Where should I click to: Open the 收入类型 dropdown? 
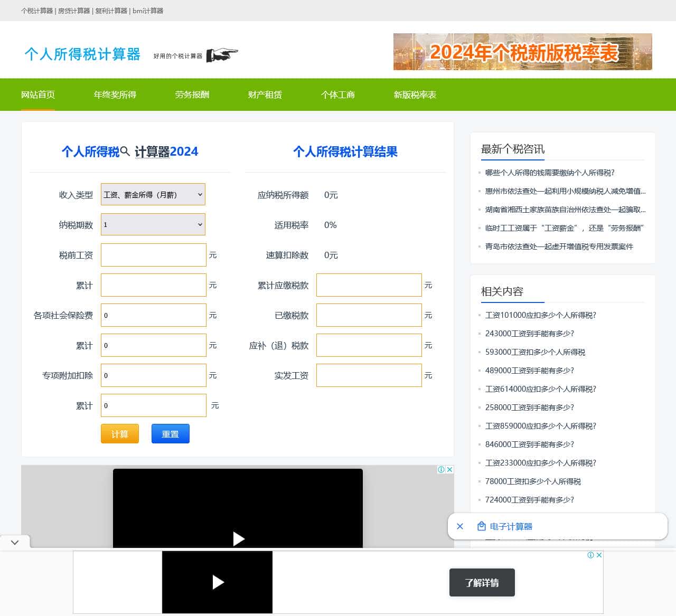(153, 195)
